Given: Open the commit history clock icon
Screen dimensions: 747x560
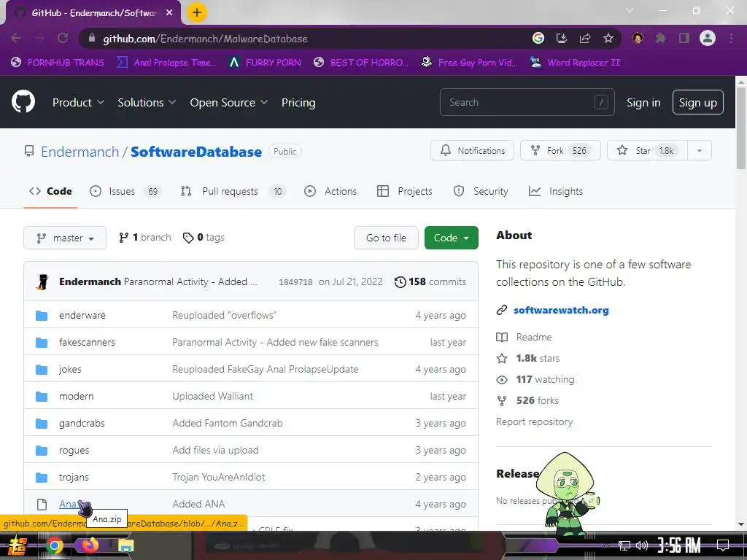Looking at the screenshot, I should point(400,282).
